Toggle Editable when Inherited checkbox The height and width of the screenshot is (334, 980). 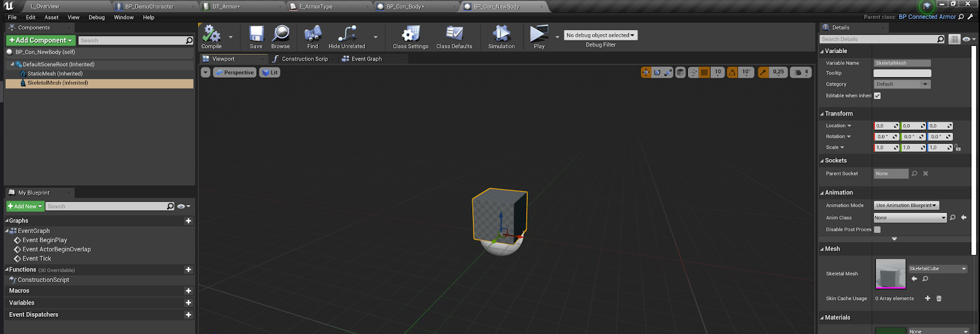(877, 96)
